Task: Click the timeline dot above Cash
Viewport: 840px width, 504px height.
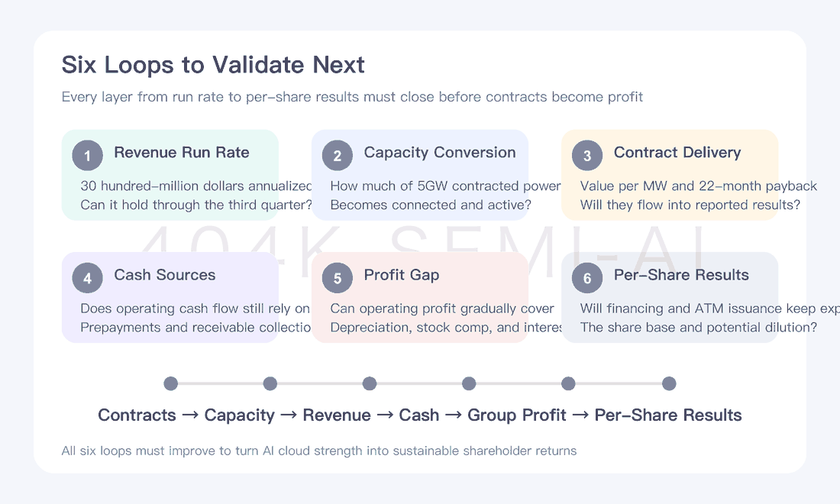Action: (469, 383)
